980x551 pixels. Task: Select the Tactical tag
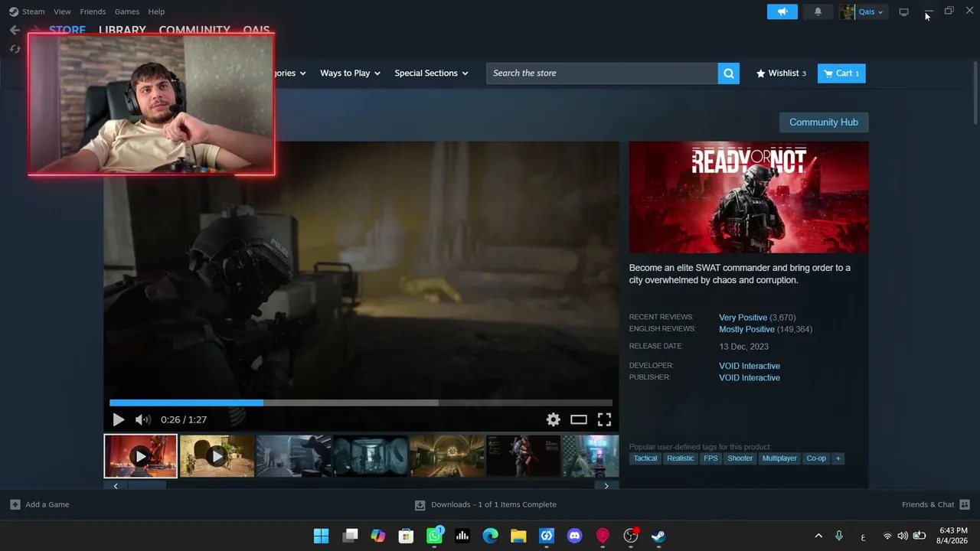[x=645, y=458]
